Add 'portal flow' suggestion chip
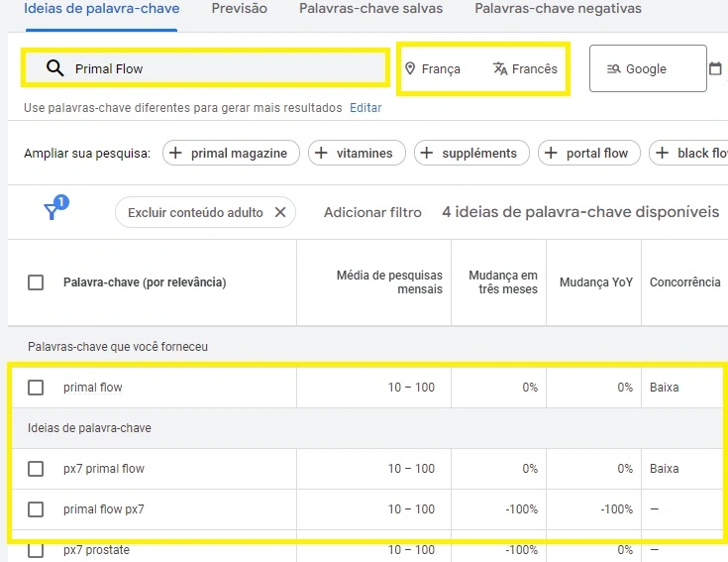 click(x=589, y=153)
